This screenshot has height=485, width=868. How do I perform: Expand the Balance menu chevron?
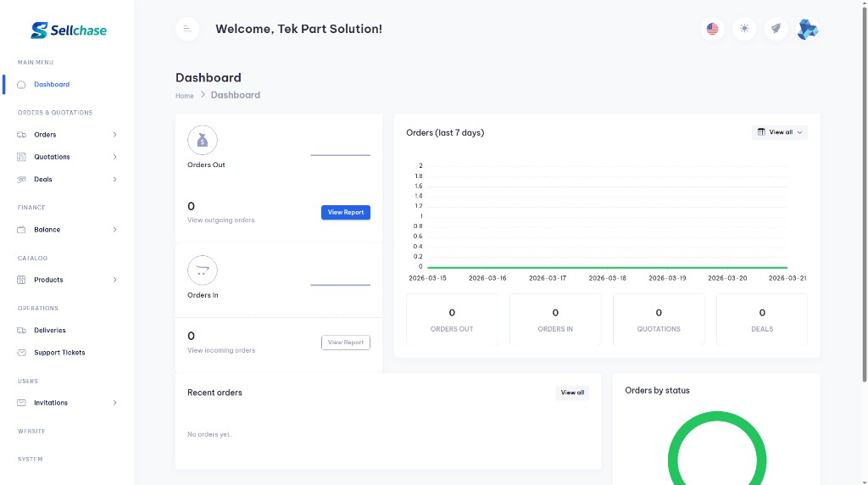click(114, 229)
